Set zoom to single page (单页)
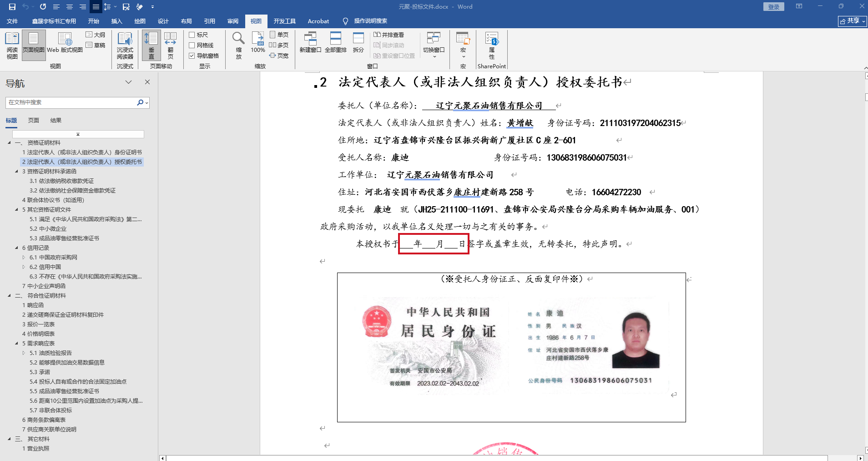The width and height of the screenshot is (868, 461). pyautogui.click(x=279, y=35)
